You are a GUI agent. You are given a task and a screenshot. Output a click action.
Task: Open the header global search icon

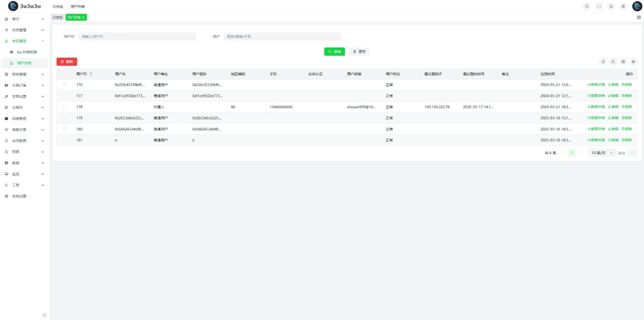587,6
